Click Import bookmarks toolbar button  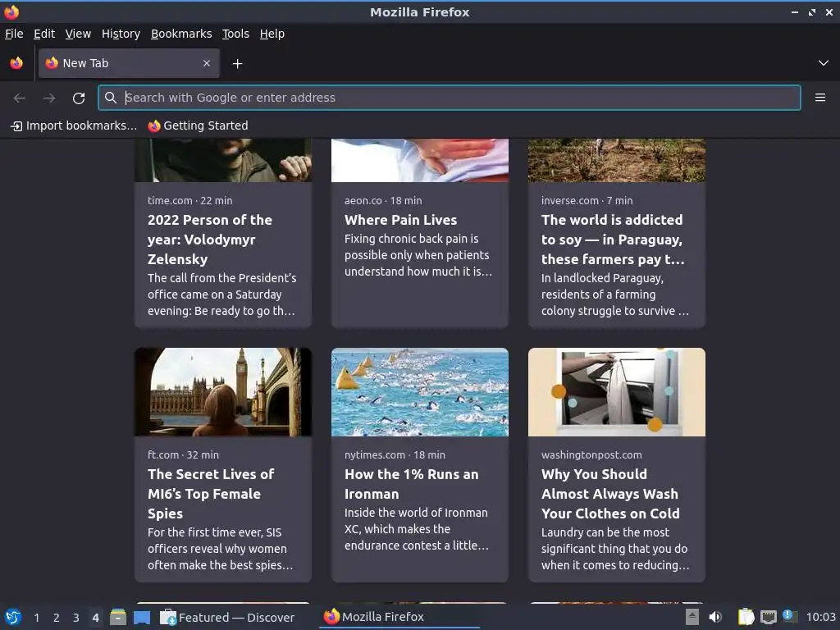(74, 126)
